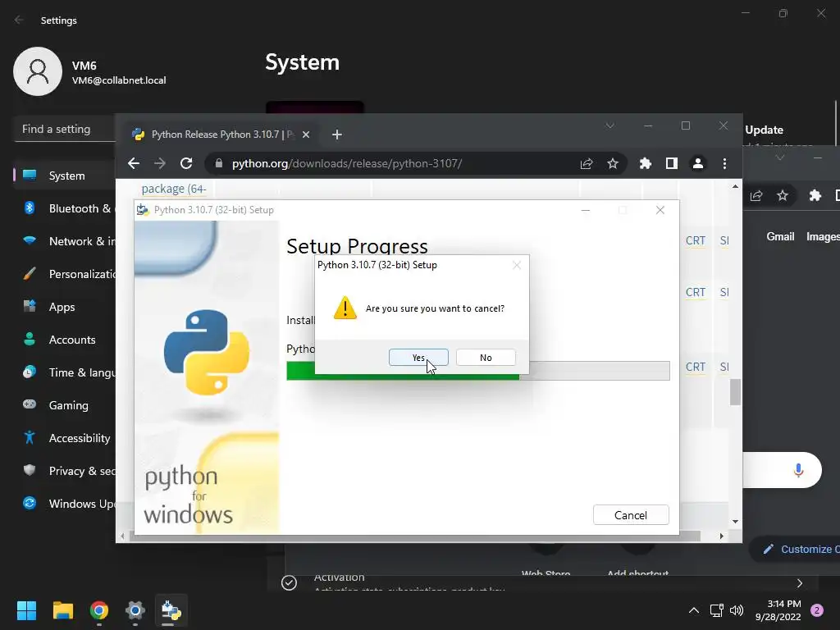This screenshot has height=630, width=840.
Task: Click the page vertical scrollbar thumb
Action: click(735, 392)
